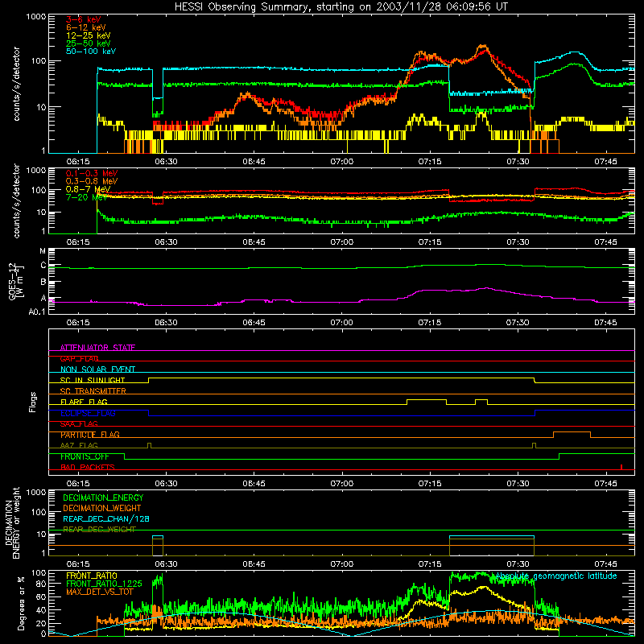Click the DECIMATION_ENERGY legend label
Viewport: 644px width, 644px height.
pos(103,497)
